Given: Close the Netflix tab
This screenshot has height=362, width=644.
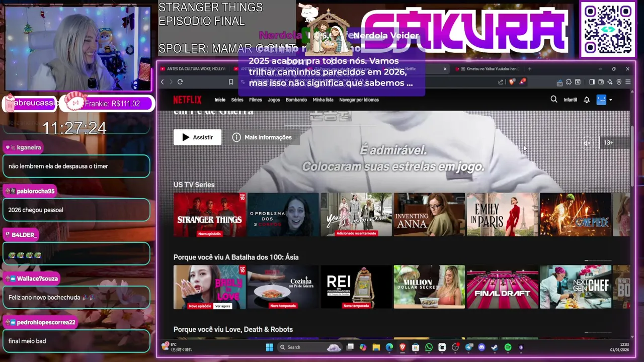Looking at the screenshot, I should click(445, 69).
